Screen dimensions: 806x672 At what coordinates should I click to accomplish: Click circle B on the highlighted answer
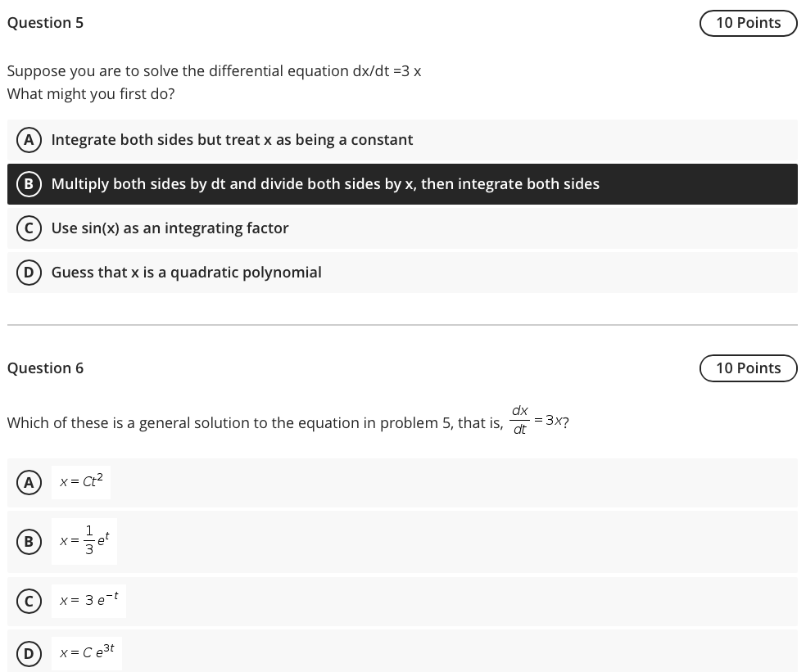click(x=29, y=184)
